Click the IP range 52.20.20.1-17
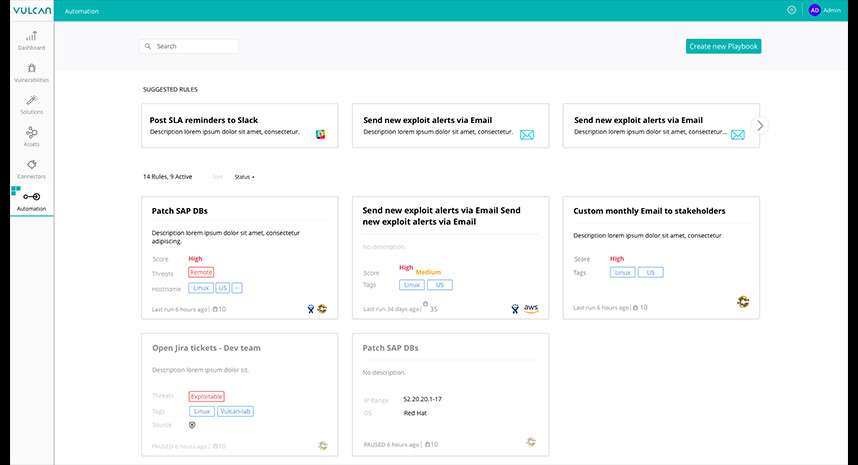The width and height of the screenshot is (858, 465). pyautogui.click(x=422, y=399)
